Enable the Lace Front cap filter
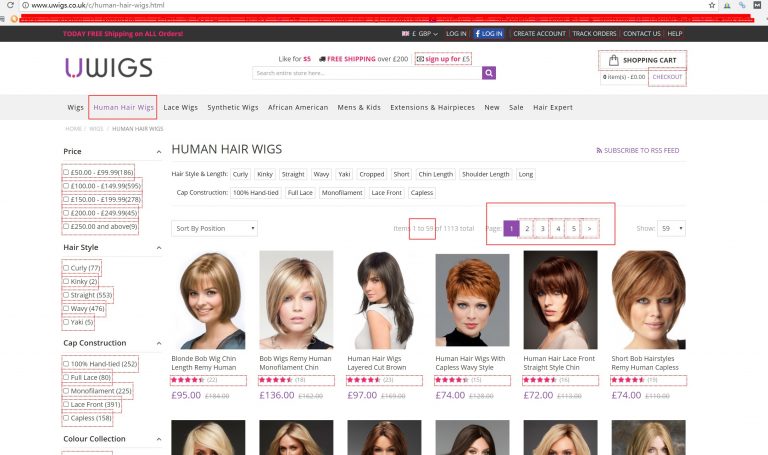 [66, 405]
